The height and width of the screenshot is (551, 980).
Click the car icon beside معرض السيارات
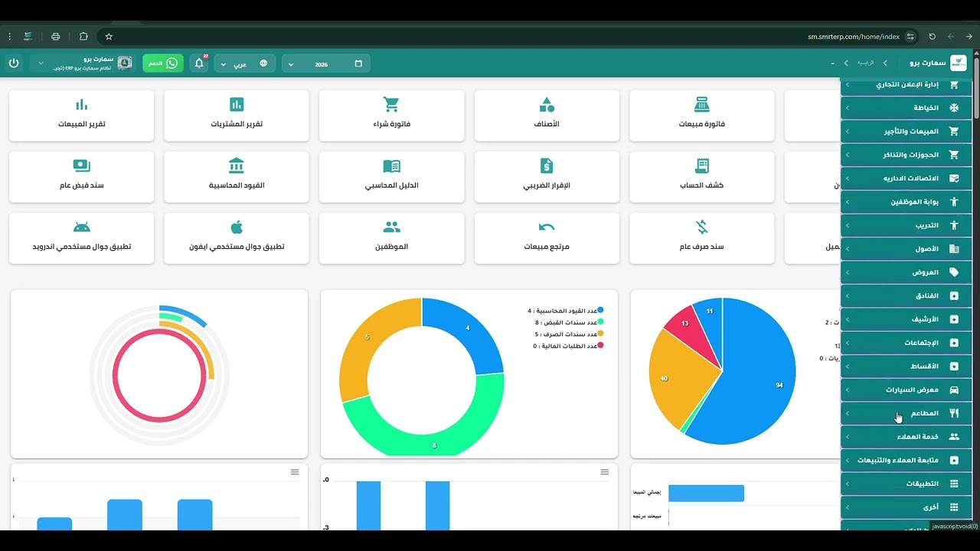point(954,390)
